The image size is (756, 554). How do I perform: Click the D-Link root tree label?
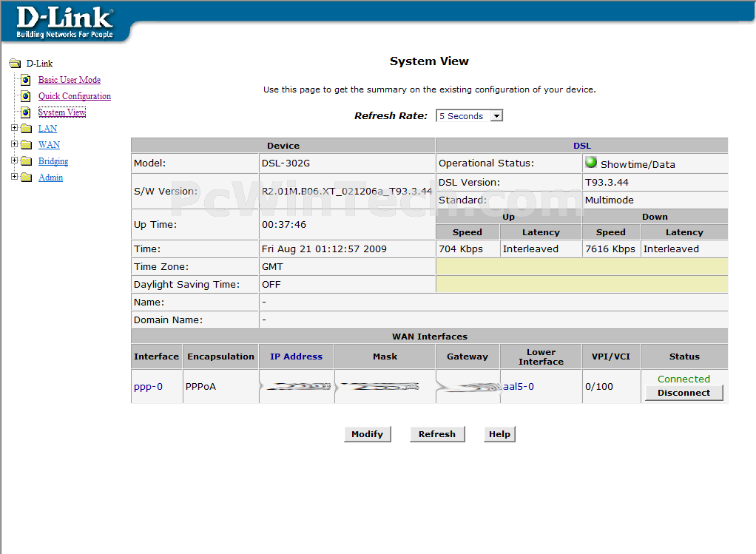point(39,64)
